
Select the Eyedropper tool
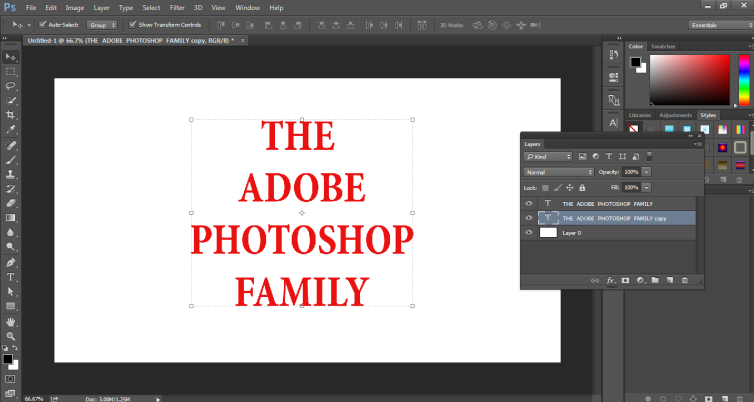tap(11, 129)
